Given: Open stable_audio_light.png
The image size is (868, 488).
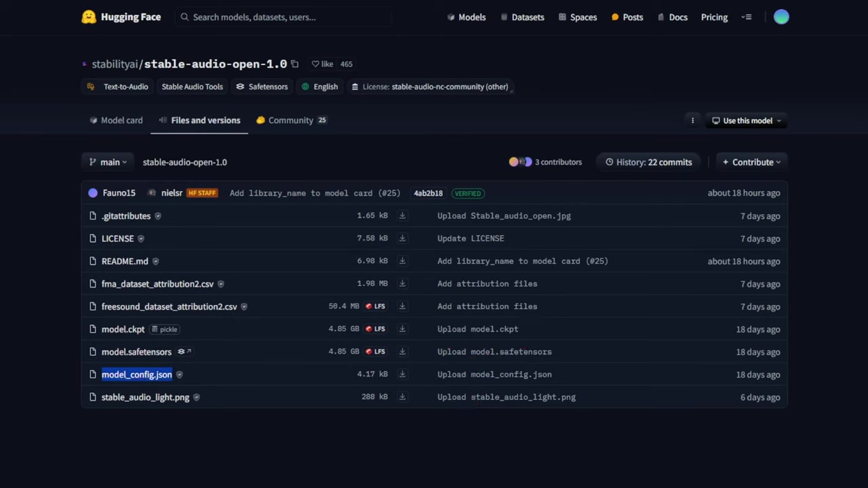Looking at the screenshot, I should point(145,397).
